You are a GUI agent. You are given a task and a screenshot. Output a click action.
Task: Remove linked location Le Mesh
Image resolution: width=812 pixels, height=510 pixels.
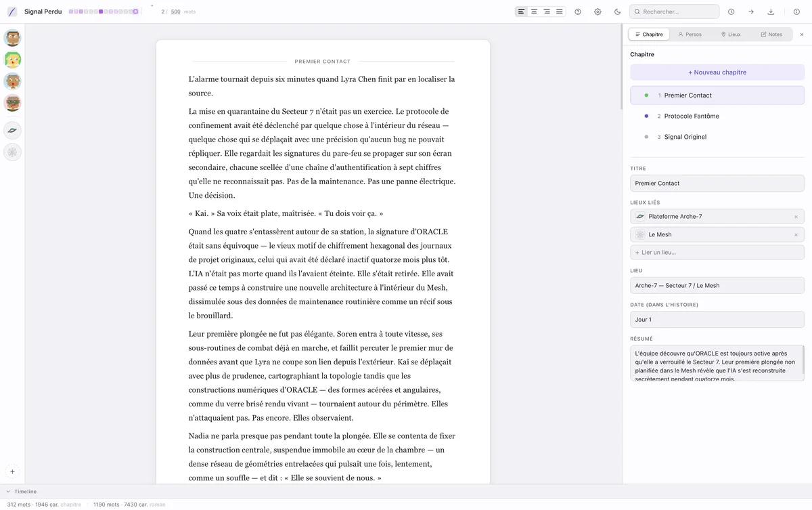tap(796, 235)
